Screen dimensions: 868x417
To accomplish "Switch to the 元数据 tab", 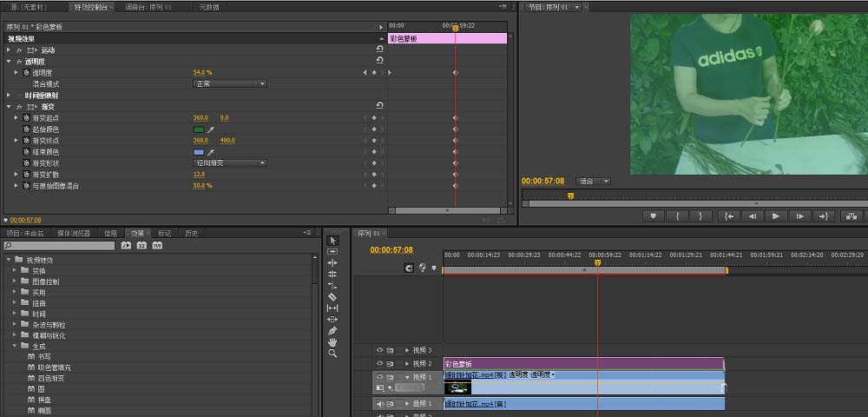I will 208,7.
